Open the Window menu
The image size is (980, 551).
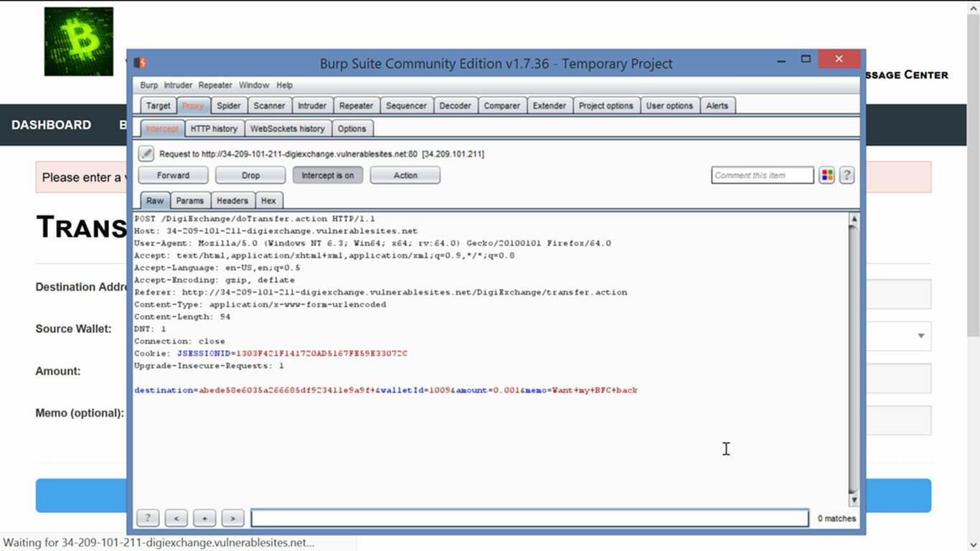[x=254, y=85]
